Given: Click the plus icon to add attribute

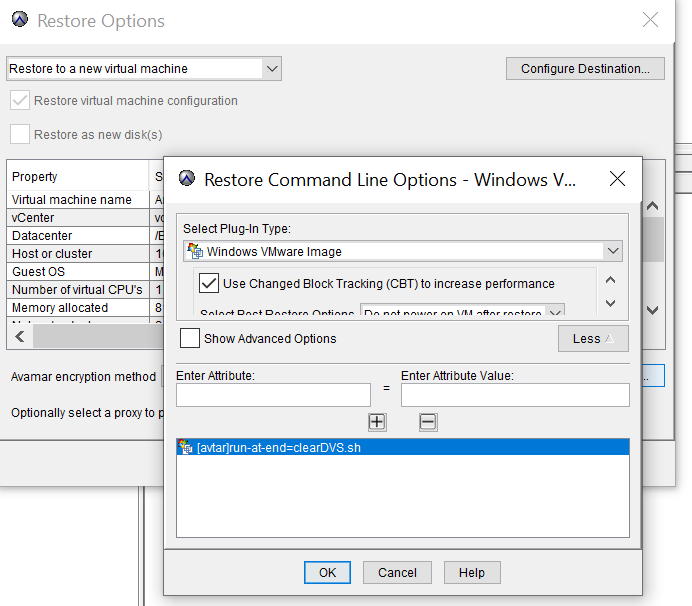Looking at the screenshot, I should 377,422.
